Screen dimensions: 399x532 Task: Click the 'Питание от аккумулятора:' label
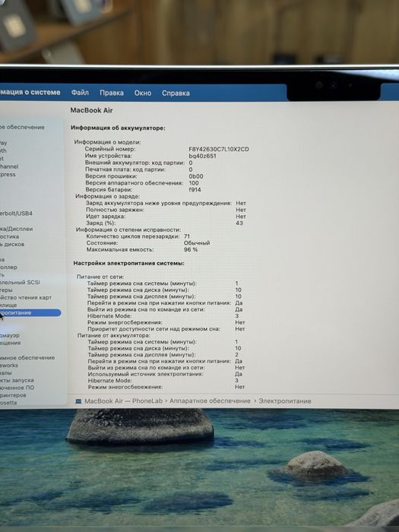coord(114,336)
